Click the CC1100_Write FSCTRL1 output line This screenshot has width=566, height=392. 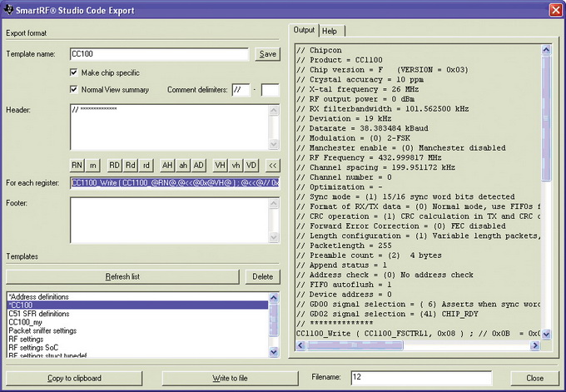tap(418, 334)
